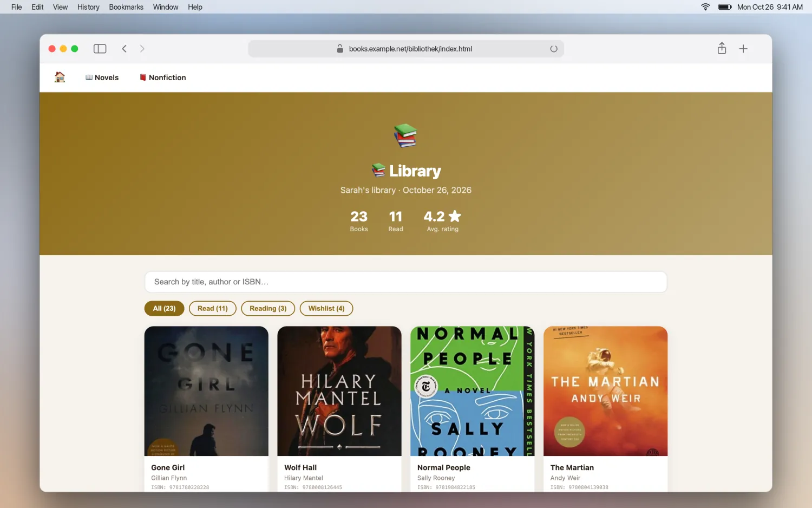812x508 pixels.
Task: Click the address bar URL
Action: tap(410, 49)
